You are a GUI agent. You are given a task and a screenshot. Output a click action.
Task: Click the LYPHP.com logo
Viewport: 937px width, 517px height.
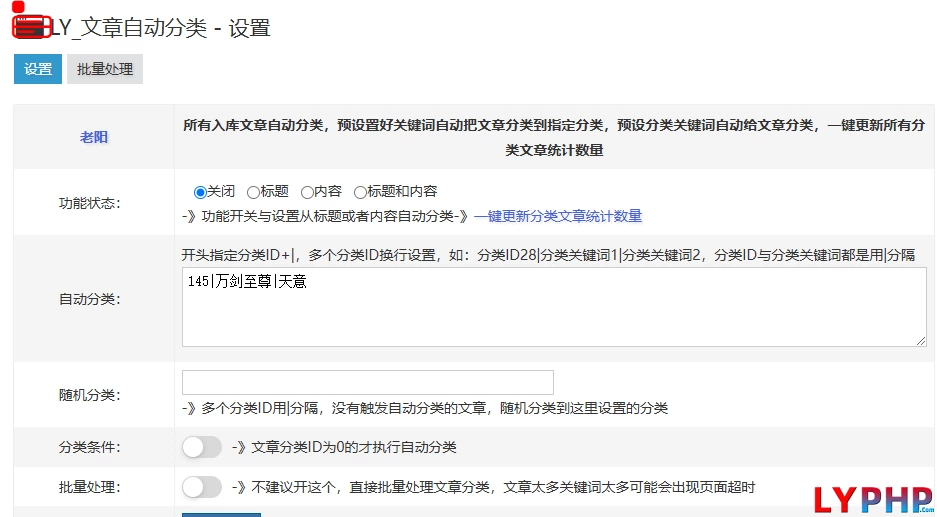(x=872, y=498)
